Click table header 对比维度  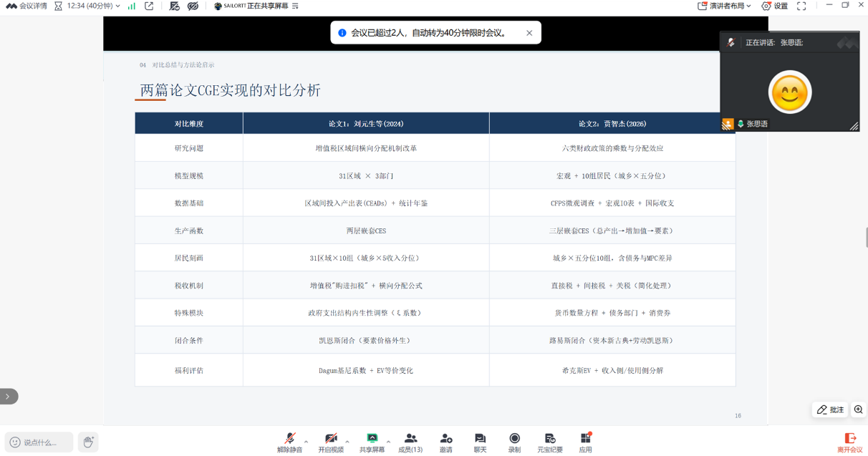point(189,123)
